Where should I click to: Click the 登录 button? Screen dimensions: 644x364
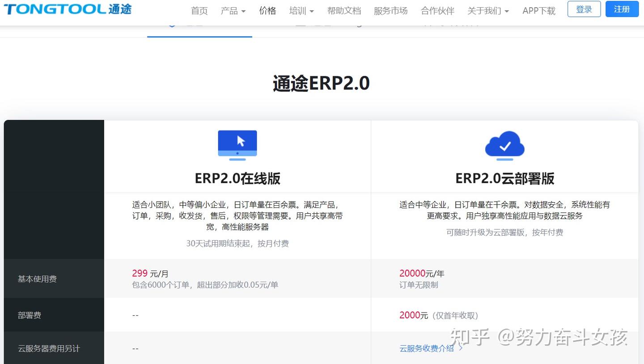(584, 9)
